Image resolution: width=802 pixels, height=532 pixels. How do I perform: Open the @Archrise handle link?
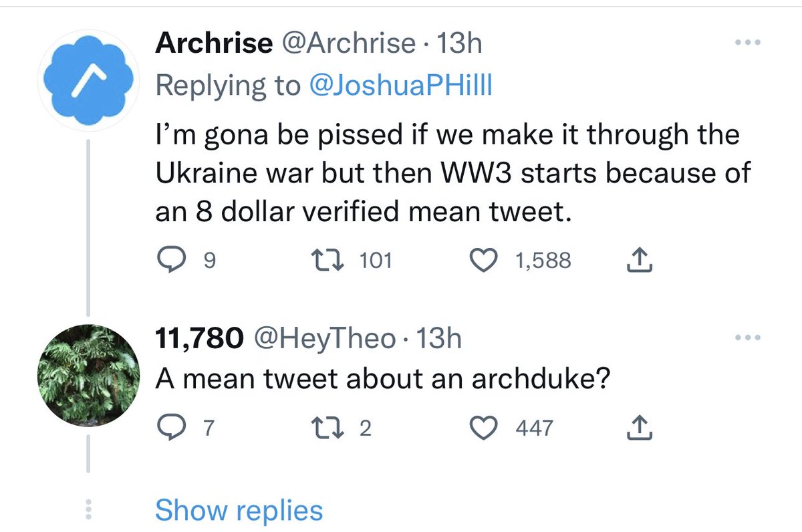pos(348,44)
